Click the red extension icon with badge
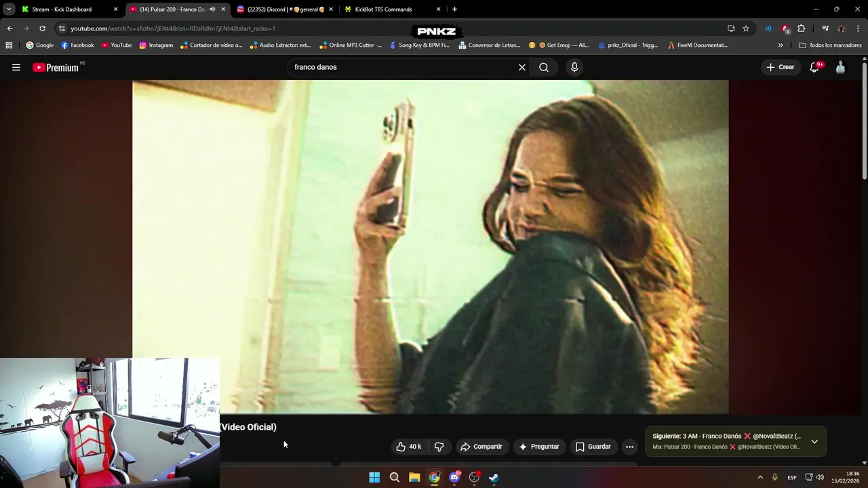Viewport: 868px width, 488px height. [x=785, y=28]
